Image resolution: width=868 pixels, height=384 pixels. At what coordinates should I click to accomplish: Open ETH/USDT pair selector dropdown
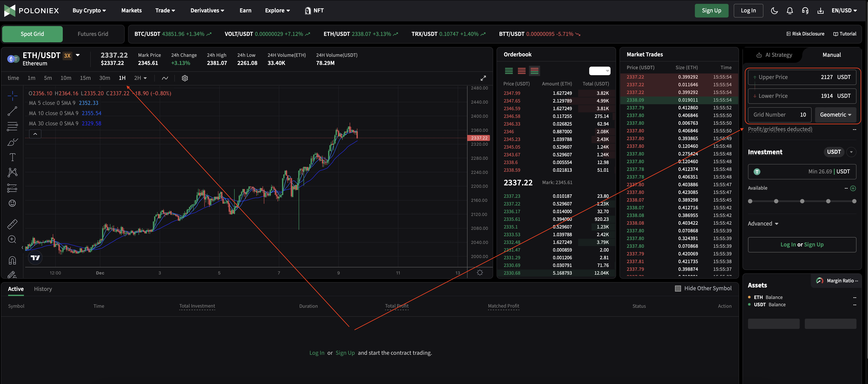[x=78, y=55]
